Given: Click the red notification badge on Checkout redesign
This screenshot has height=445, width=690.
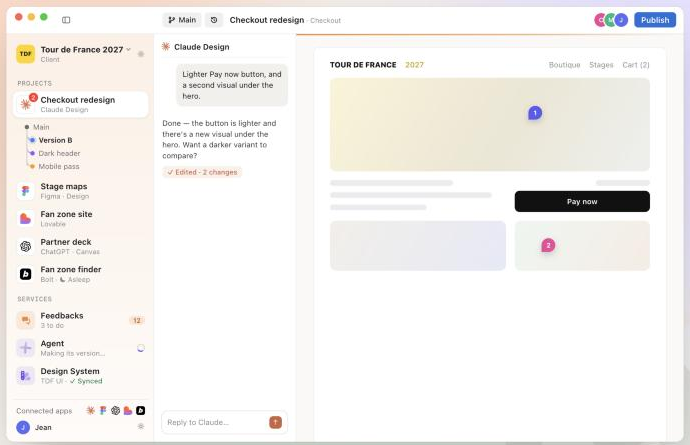Looking at the screenshot, I should tap(33, 97).
